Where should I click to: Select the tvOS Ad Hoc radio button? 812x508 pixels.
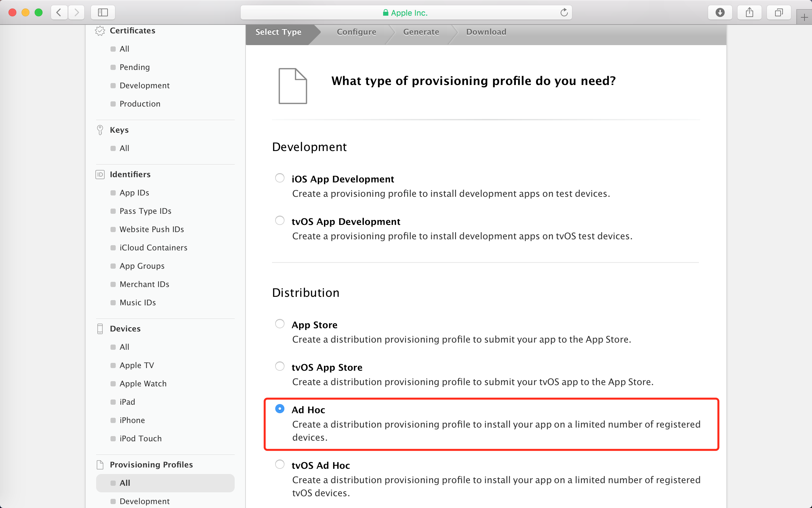pos(279,464)
